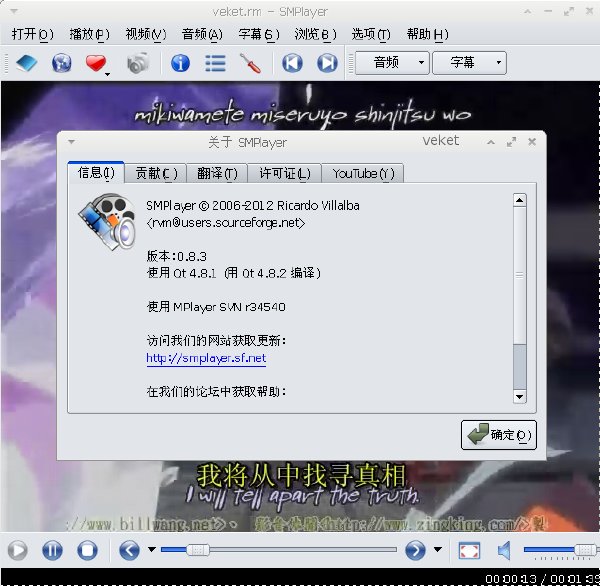Viewport: 600px width, 586px height.
Task: Switch to the 翻译(T) tab
Action: click(x=217, y=173)
